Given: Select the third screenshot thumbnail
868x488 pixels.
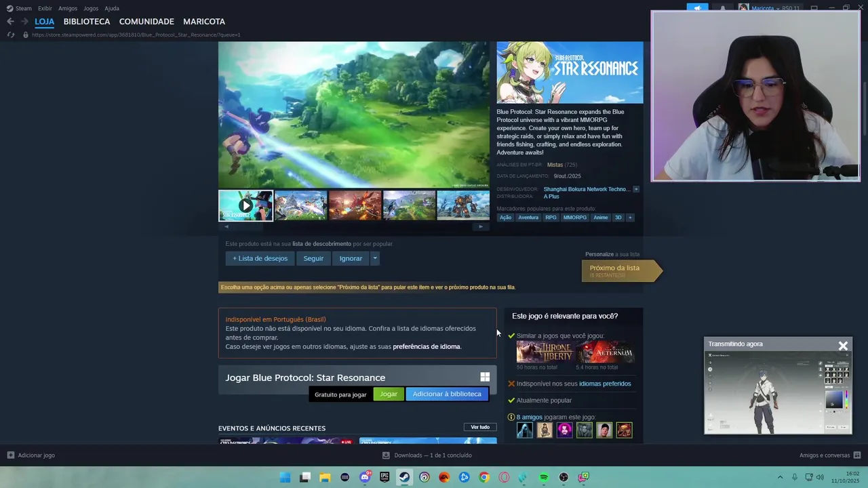Looking at the screenshot, I should click(x=355, y=205).
